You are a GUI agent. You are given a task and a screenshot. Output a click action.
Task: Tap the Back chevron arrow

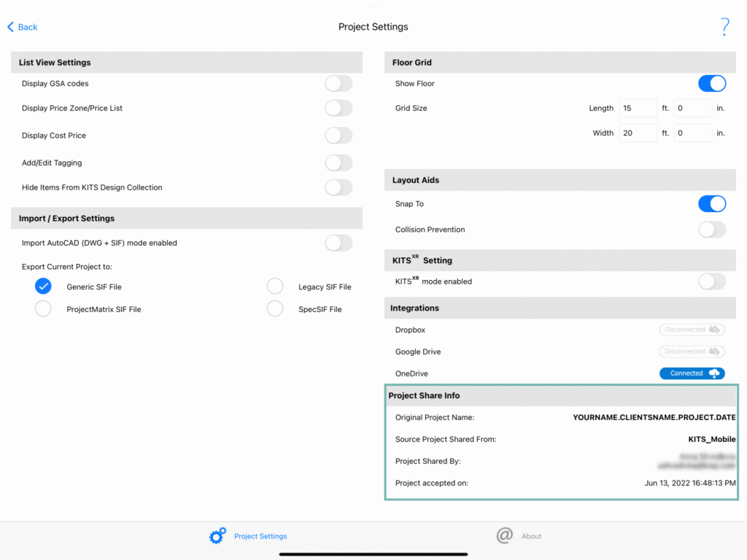click(x=10, y=27)
